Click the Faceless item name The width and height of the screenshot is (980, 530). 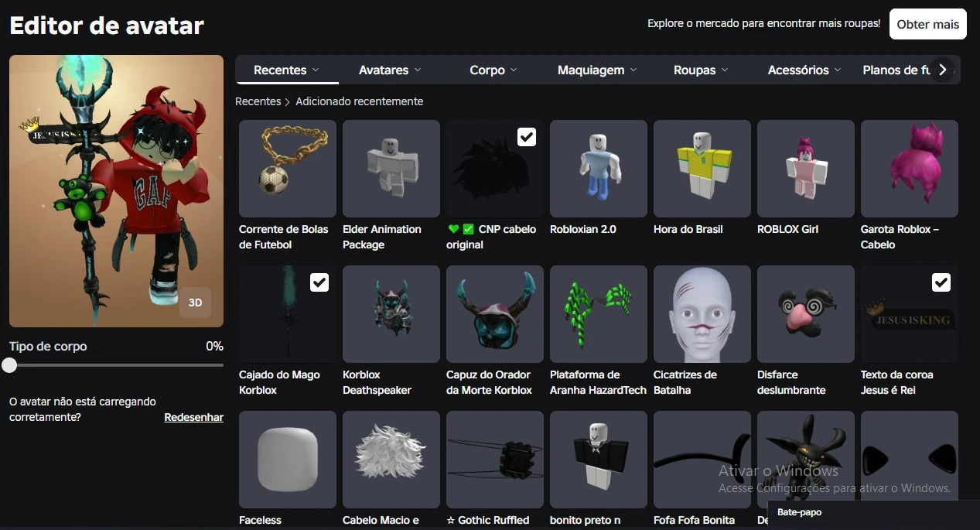pyautogui.click(x=260, y=520)
